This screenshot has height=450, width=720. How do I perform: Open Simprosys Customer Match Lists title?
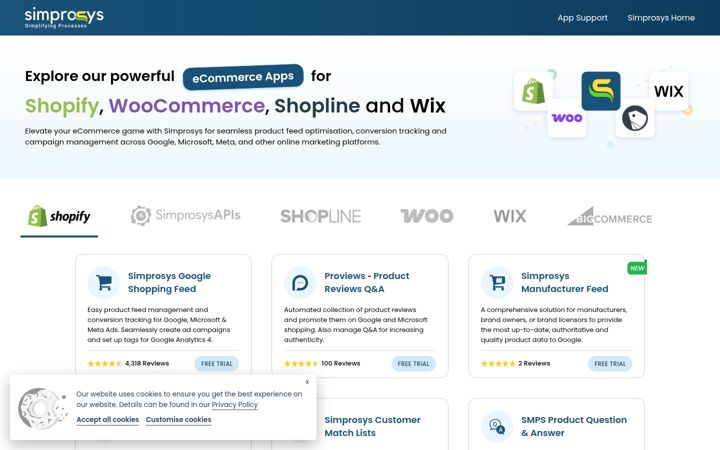click(372, 427)
